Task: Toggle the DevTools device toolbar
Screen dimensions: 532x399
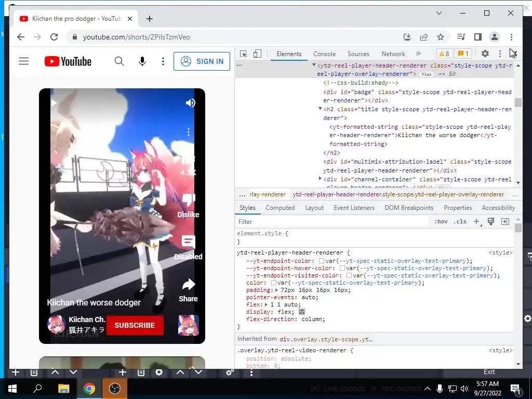Action: pos(258,54)
